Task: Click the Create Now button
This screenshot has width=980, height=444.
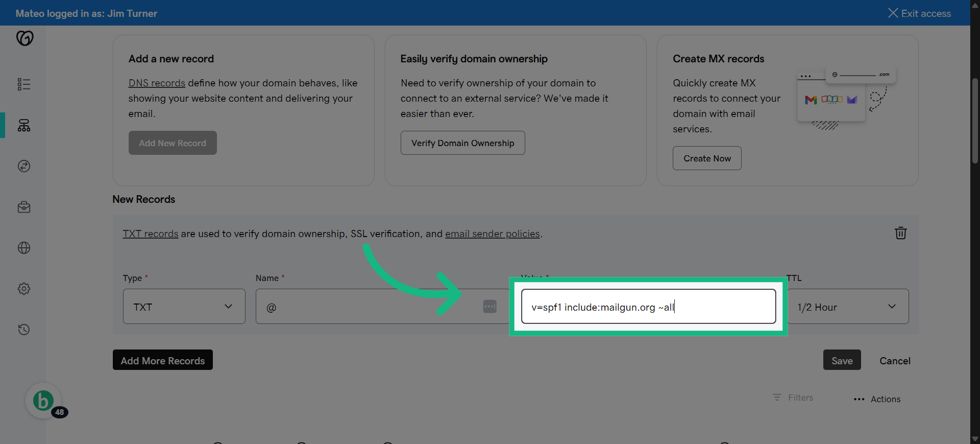Action: [707, 158]
